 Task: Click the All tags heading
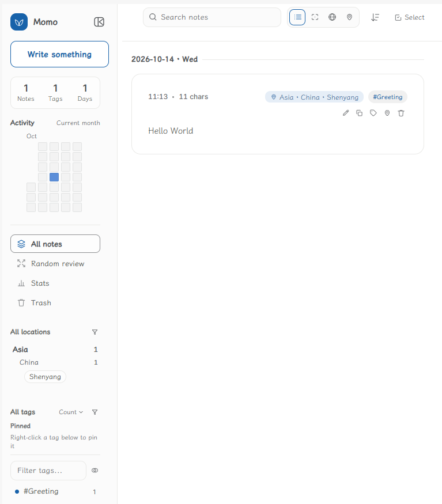coord(22,412)
